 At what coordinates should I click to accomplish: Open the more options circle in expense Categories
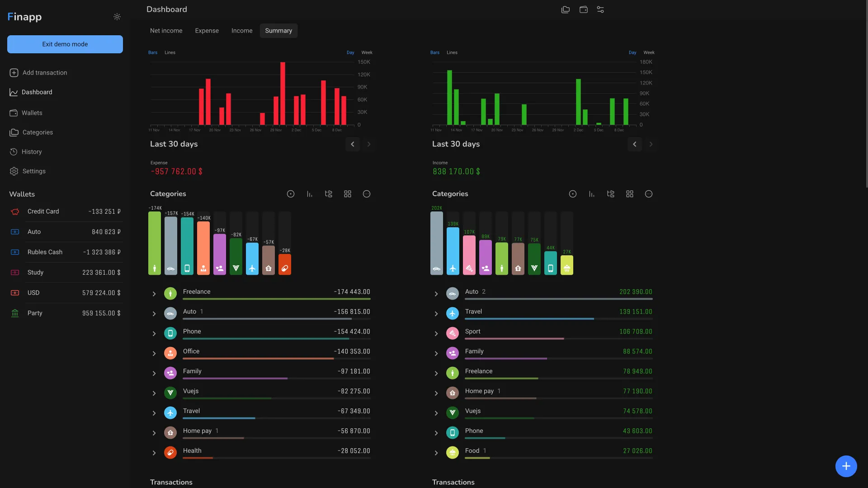[367, 194]
